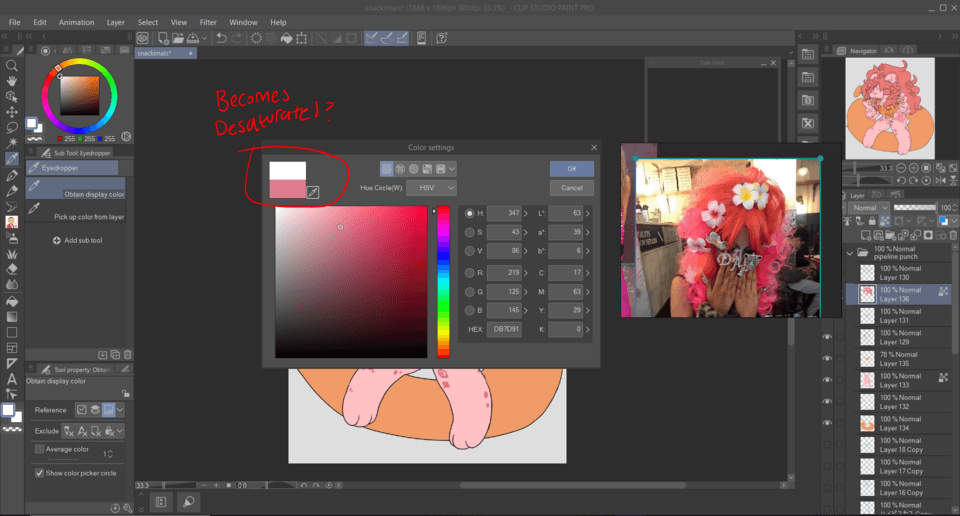Click Navigator zoom out icon
960x516 pixels.
click(x=901, y=168)
